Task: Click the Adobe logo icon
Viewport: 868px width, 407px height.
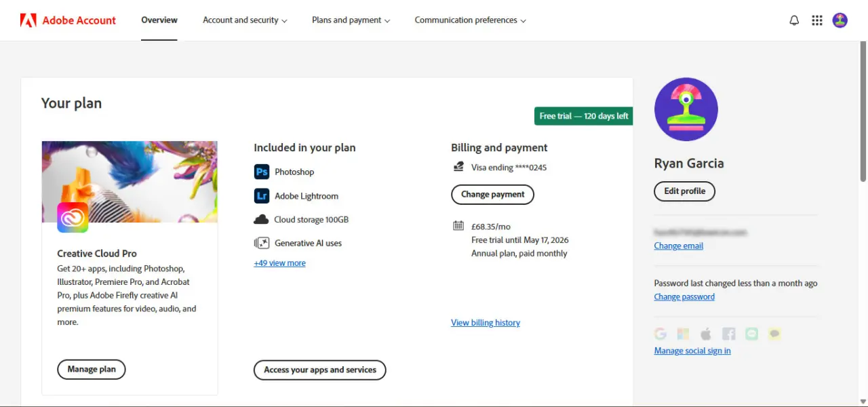Action: (x=28, y=20)
